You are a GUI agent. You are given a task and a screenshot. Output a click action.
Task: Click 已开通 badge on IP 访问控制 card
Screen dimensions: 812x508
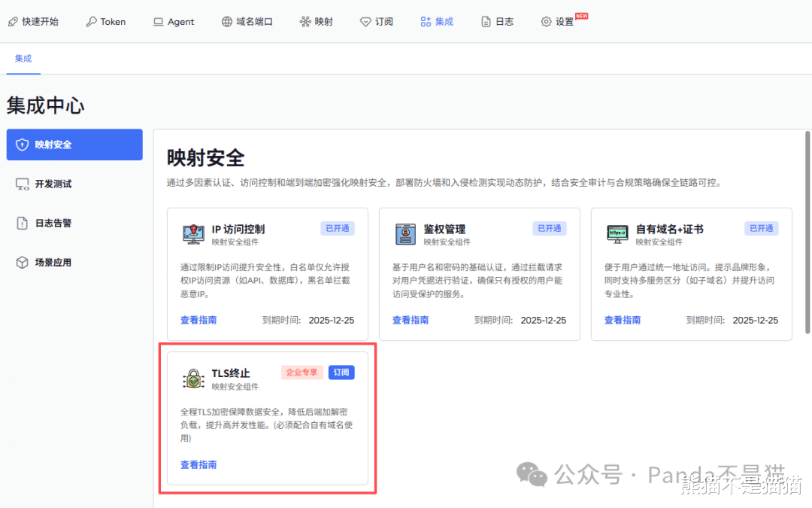pyautogui.click(x=337, y=229)
